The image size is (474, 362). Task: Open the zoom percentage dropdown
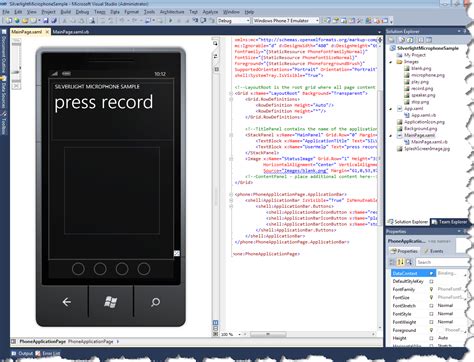(x=239, y=334)
